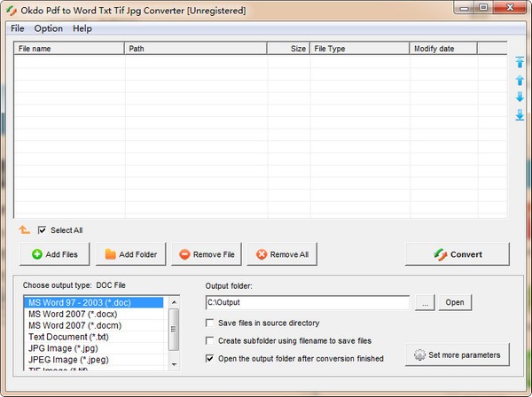
Task: Sort by Path column header
Action: 196,49
